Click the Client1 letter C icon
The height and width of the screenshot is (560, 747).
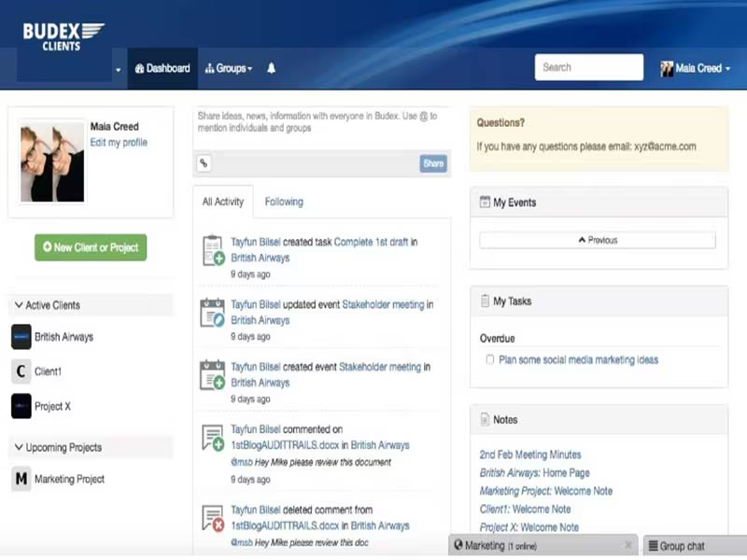coord(21,371)
